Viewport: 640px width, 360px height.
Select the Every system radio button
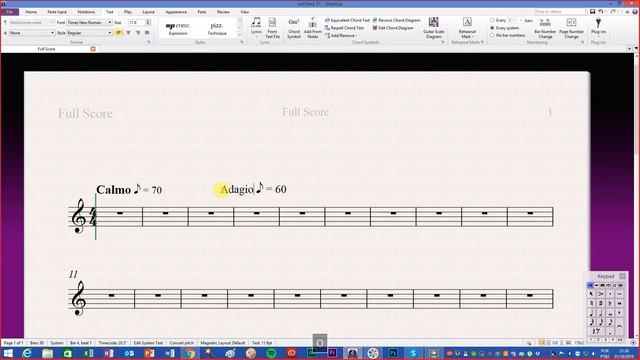[492, 28]
